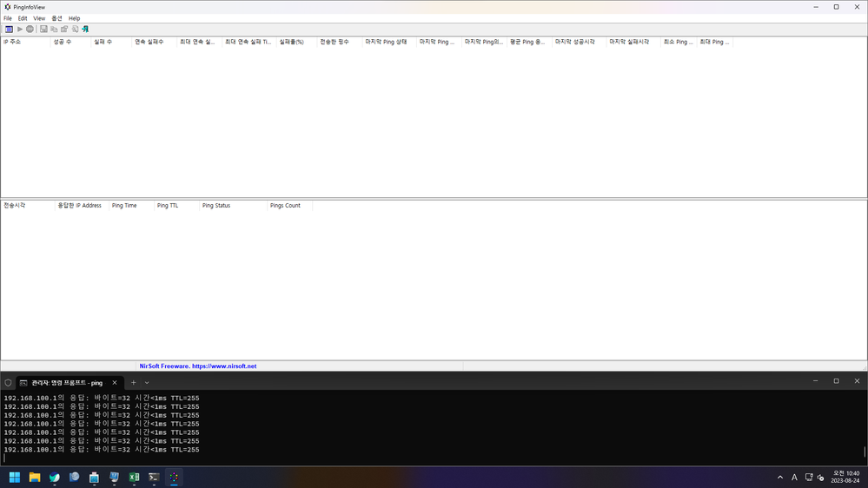Screen dimensions: 868x488
Task: Add a new terminal tab
Action: click(134, 383)
